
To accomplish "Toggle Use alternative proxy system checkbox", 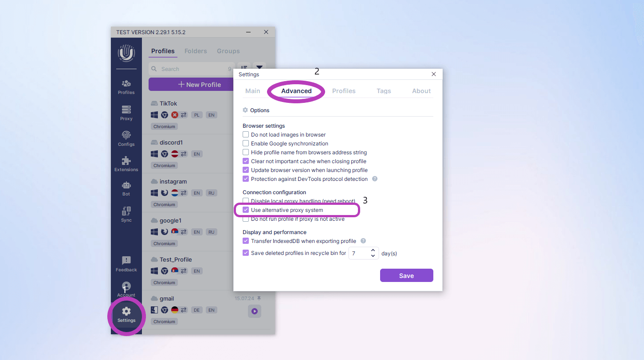I will [246, 210].
